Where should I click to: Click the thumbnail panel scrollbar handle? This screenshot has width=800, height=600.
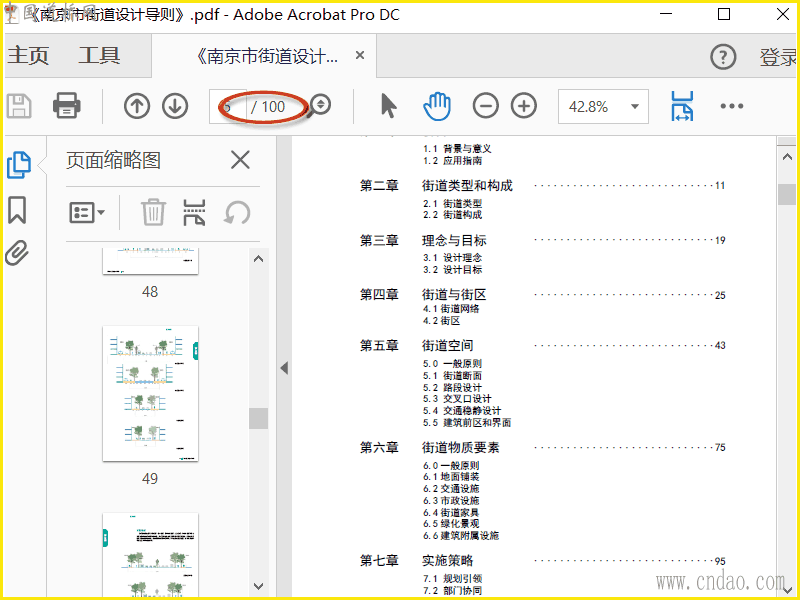259,418
